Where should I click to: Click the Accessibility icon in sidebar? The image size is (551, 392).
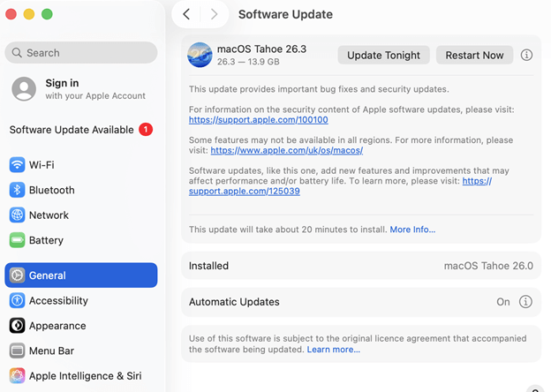coord(17,301)
